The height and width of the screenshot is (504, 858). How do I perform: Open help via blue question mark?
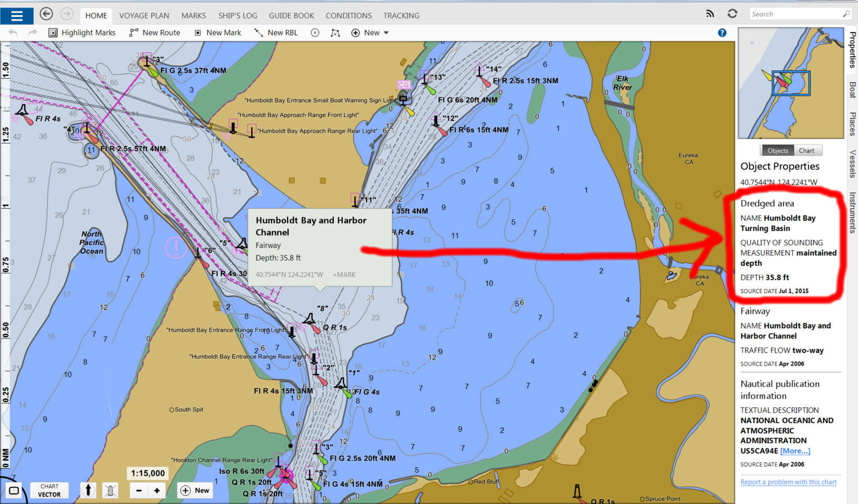pos(722,33)
